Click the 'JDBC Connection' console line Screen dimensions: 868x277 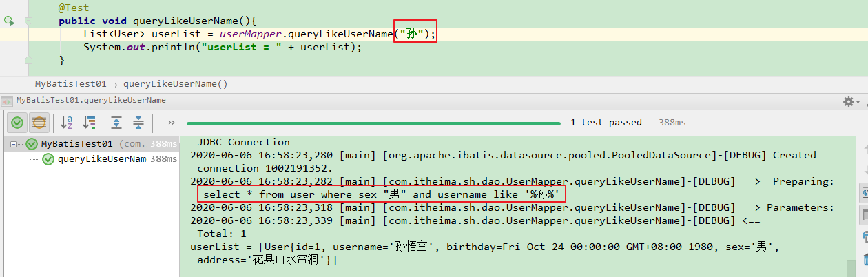(243, 142)
